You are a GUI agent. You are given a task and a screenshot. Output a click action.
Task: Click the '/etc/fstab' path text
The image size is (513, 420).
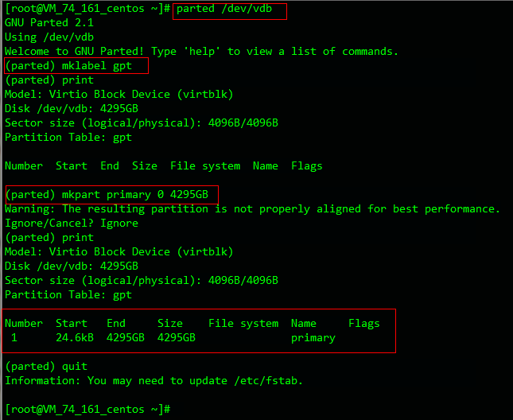(x=269, y=381)
